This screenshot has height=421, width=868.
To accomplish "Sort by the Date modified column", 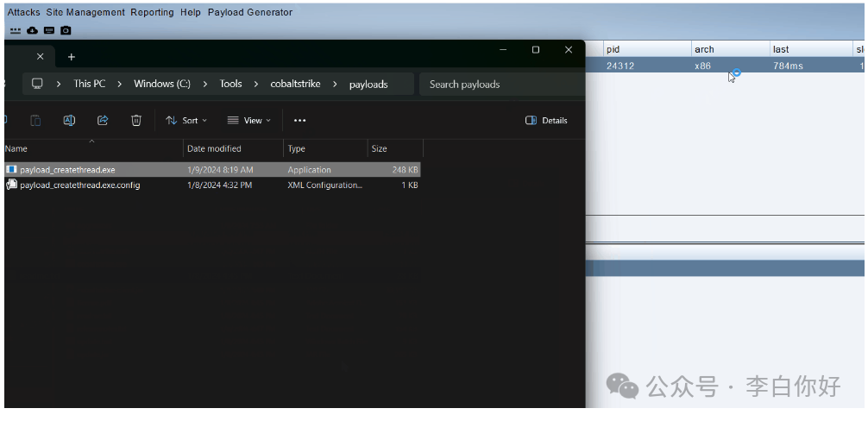I will (233, 148).
